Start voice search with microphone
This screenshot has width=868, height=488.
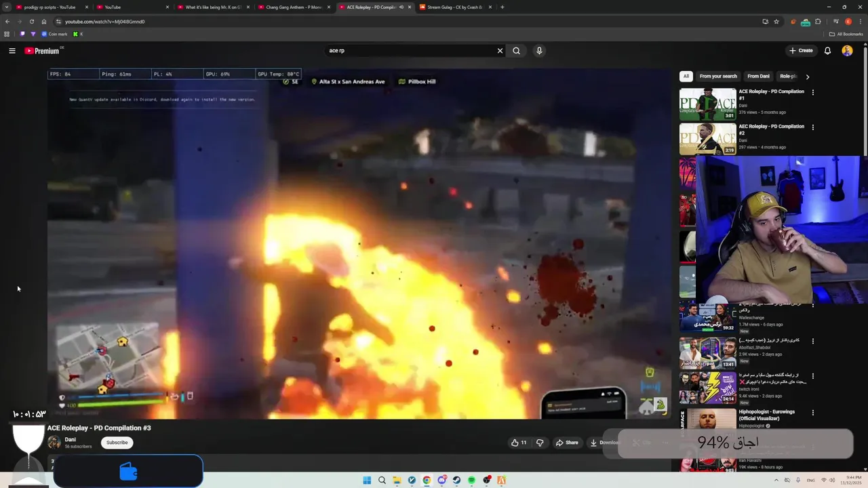coord(539,51)
